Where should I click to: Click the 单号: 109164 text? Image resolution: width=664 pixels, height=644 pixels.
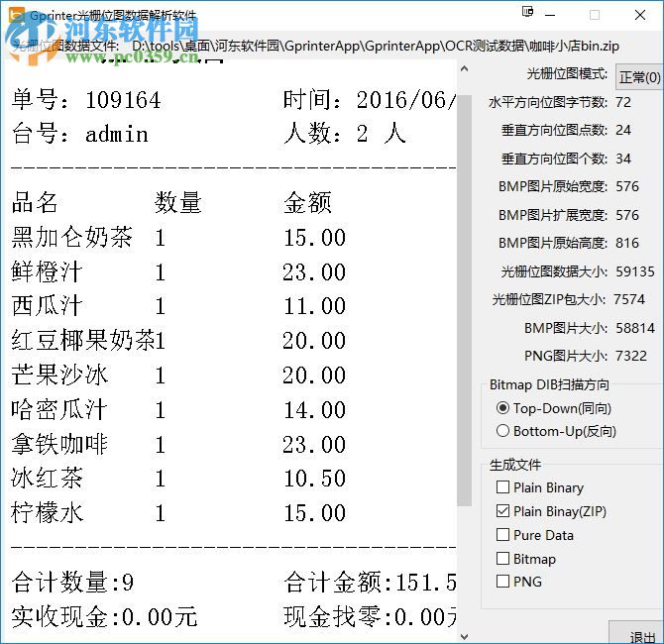coord(86,100)
